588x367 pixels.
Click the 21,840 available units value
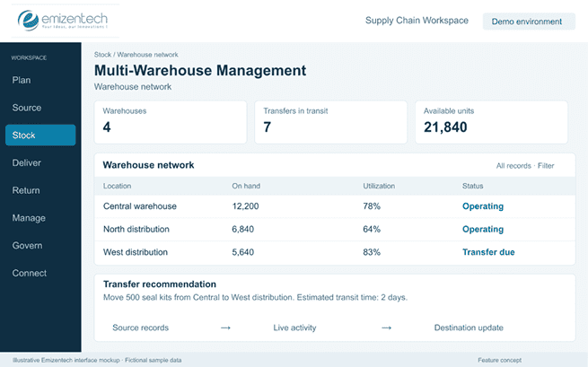click(445, 127)
